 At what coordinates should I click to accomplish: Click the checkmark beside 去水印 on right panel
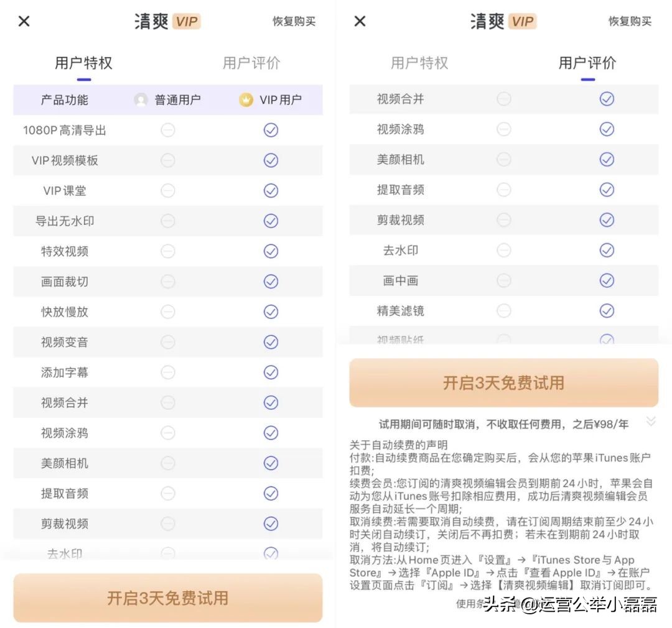pyautogui.click(x=607, y=250)
